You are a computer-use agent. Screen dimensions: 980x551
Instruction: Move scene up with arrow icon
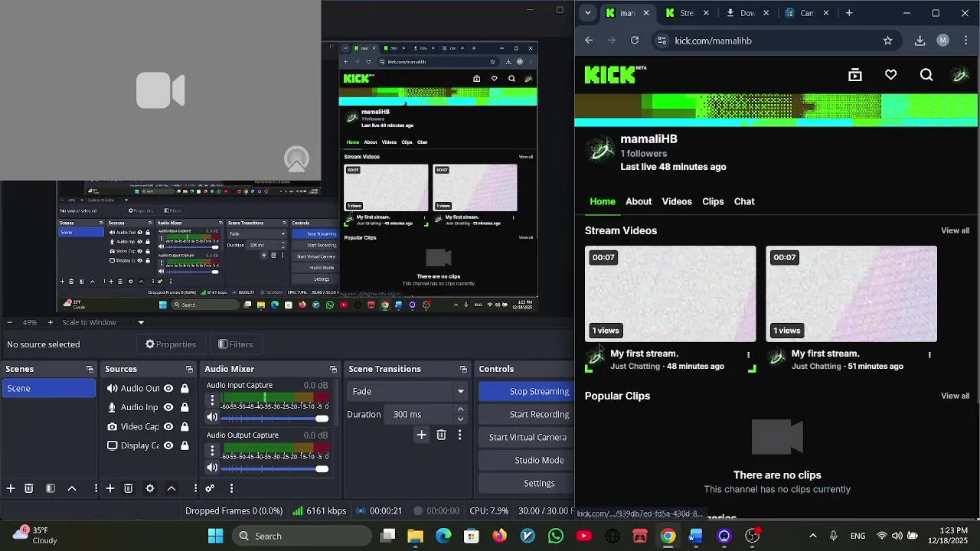click(72, 488)
